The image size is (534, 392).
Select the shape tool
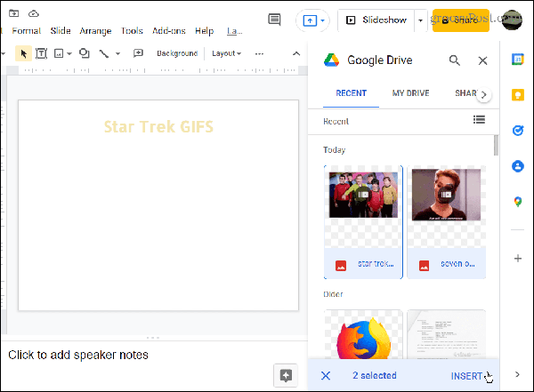[x=85, y=53]
